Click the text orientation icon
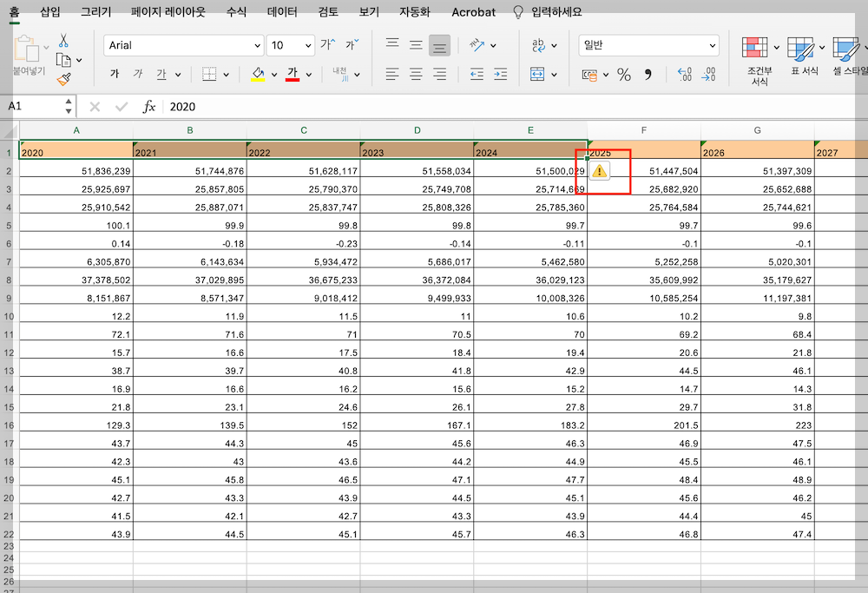868x593 pixels. 477,45
